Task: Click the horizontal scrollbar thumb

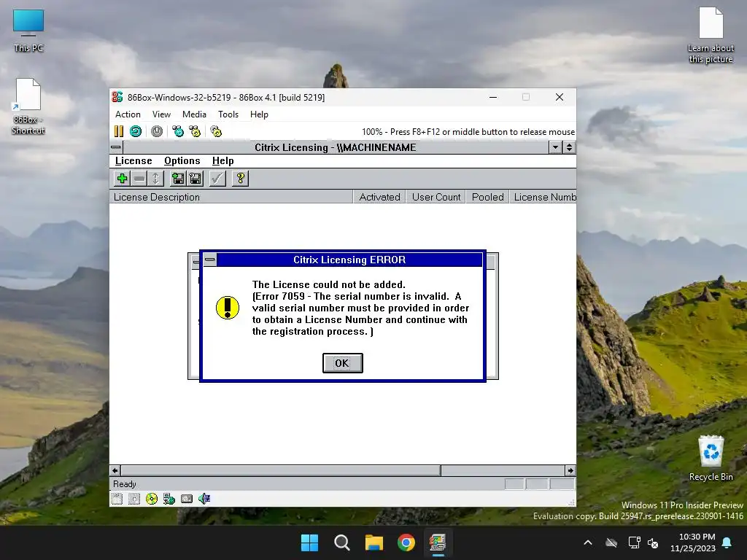Action: tap(281, 470)
